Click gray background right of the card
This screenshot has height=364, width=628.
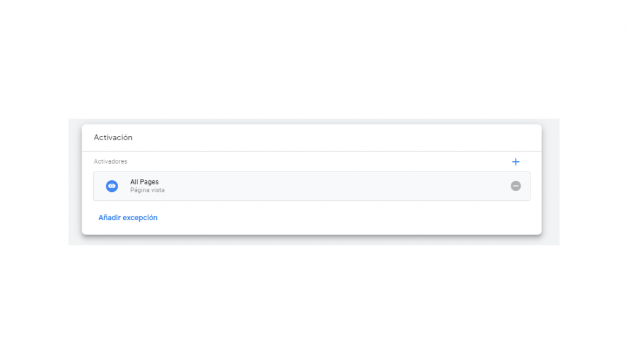[551, 184]
